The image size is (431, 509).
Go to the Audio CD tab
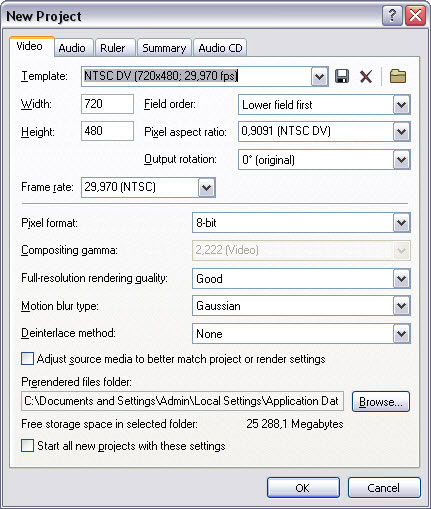click(220, 48)
